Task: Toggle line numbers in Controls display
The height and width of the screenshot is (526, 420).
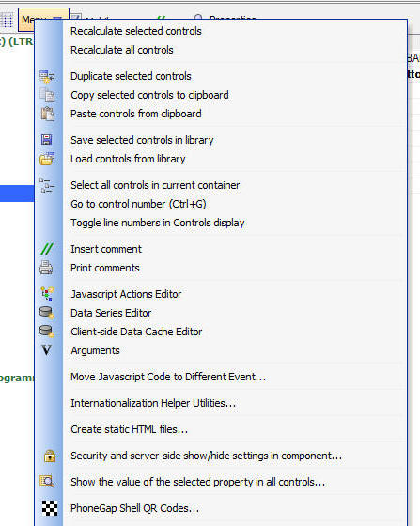Action: 158,223
